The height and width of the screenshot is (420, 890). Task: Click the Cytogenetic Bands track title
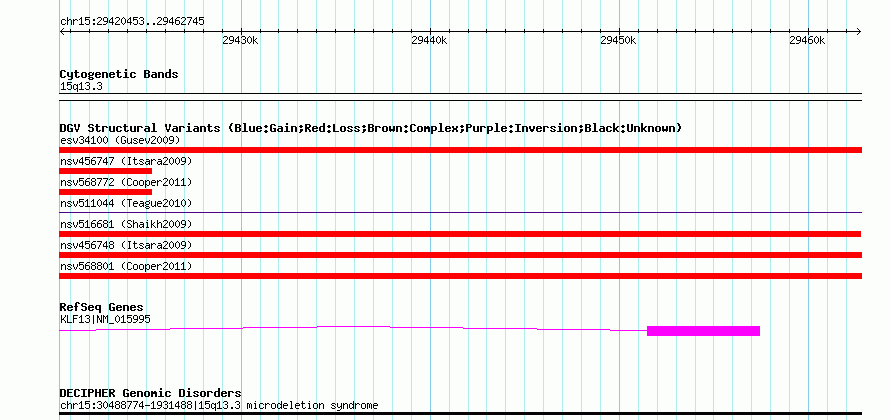pyautogui.click(x=119, y=74)
